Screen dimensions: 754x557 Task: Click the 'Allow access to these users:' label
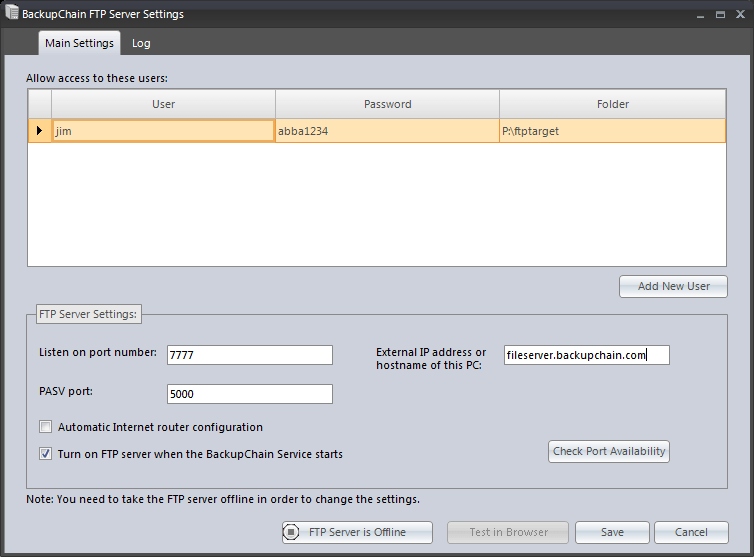[x=97, y=78]
